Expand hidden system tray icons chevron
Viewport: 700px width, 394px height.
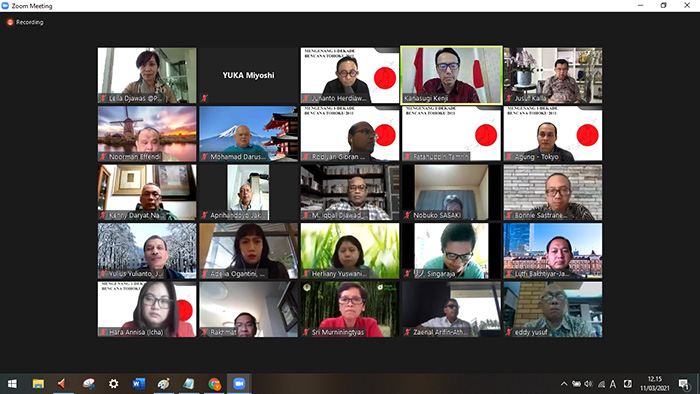pos(564,384)
